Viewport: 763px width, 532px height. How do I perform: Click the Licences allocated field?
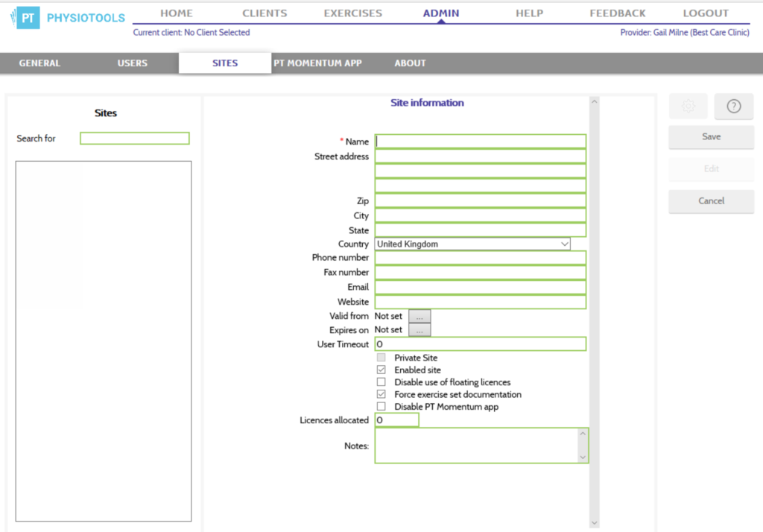[396, 420]
